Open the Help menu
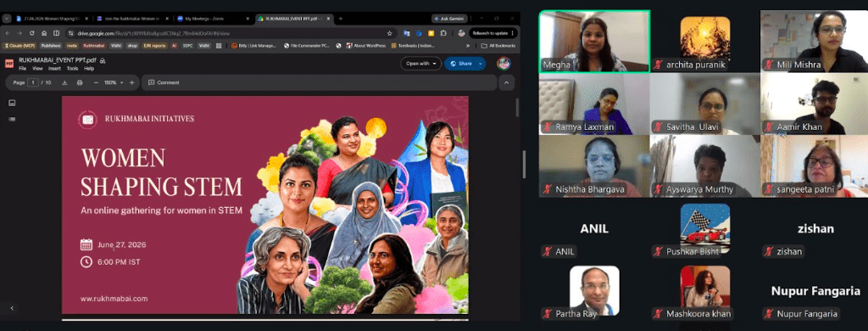This screenshot has width=868, height=331. (88, 69)
